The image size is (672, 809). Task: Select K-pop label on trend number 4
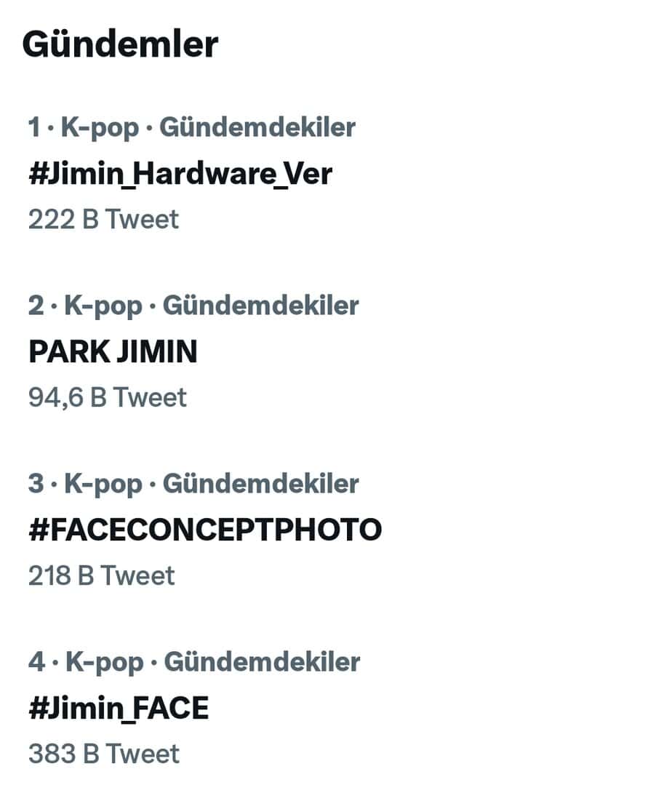click(x=105, y=662)
